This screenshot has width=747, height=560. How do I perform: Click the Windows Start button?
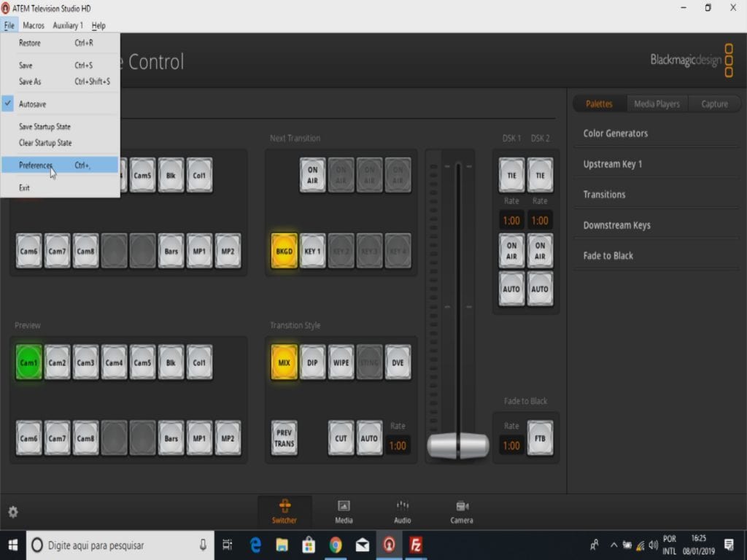point(13,545)
